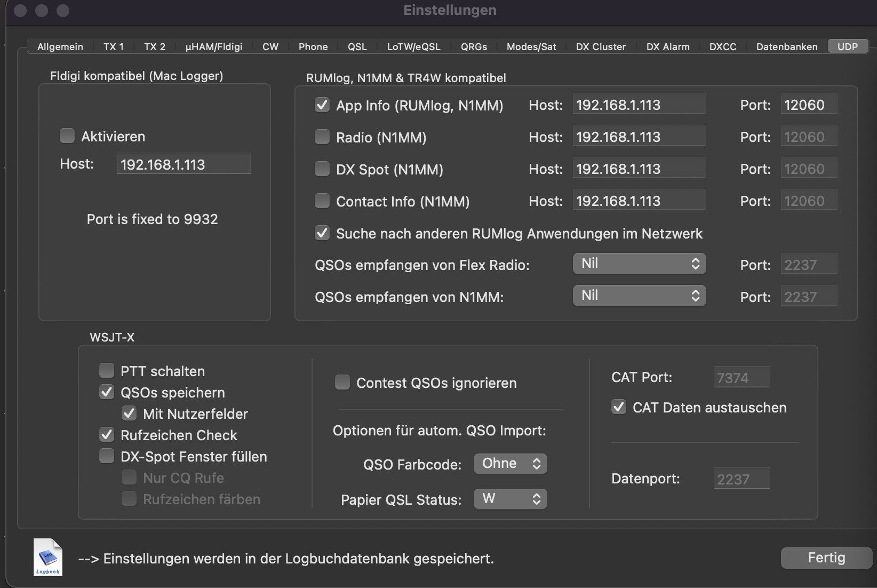Viewport: 877px width, 588px height.
Task: Click 'Port is fixed to 9932' text
Action: [x=153, y=219]
